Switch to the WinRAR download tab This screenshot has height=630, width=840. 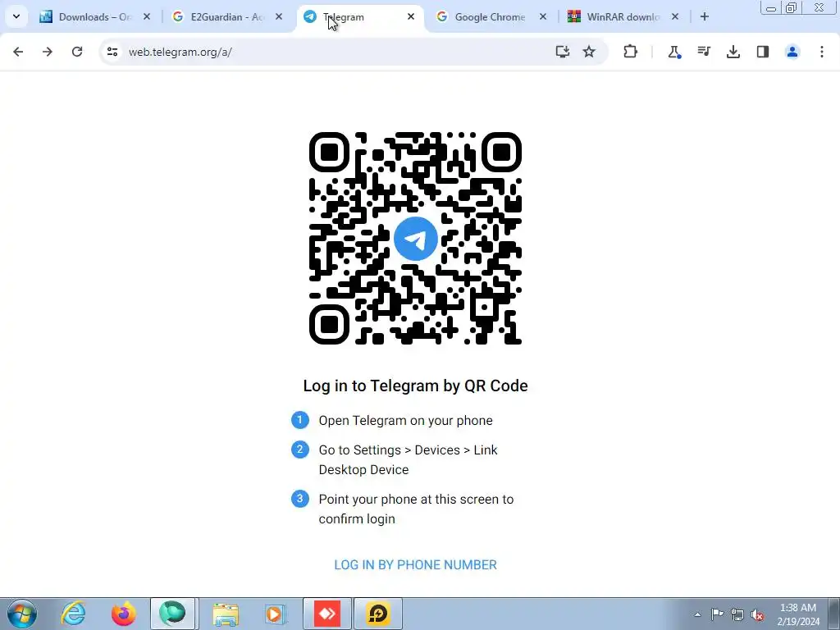(x=623, y=17)
